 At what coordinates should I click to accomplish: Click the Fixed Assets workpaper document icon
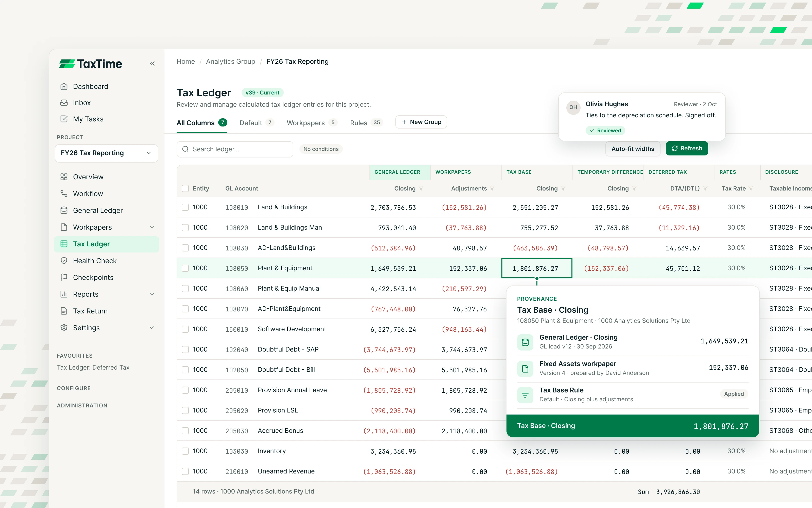click(525, 369)
